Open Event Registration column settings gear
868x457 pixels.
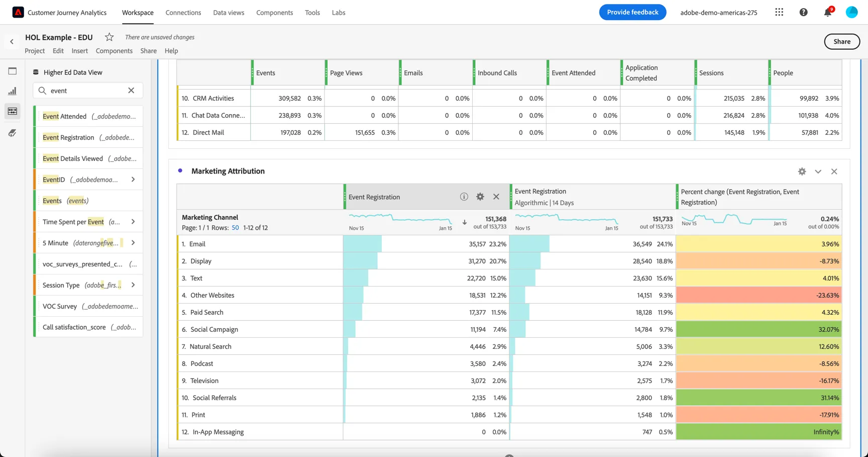[x=480, y=197]
